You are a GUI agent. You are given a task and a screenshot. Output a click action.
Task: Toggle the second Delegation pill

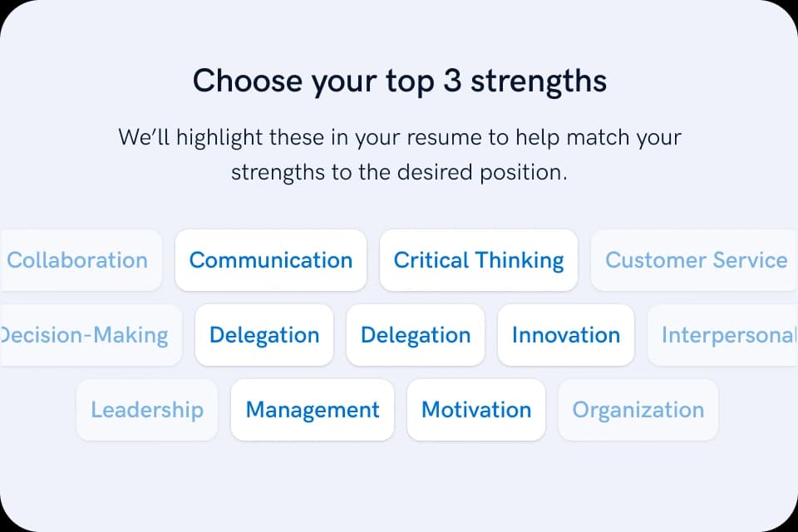click(416, 335)
